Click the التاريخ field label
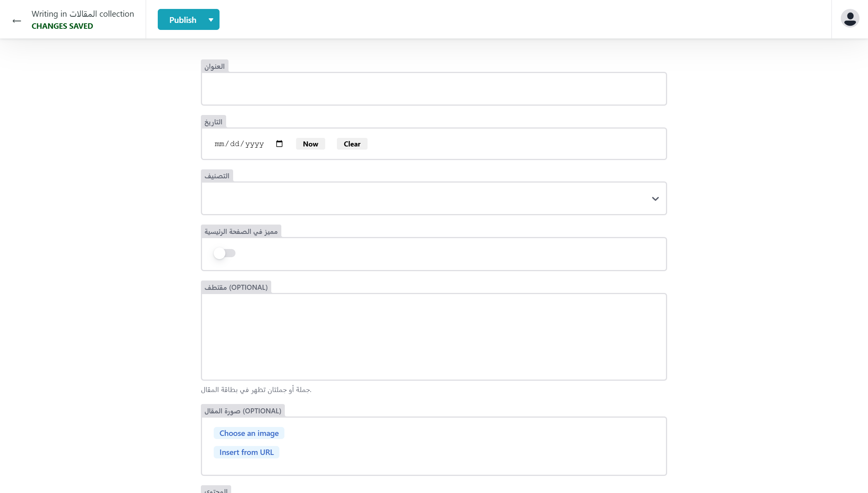 pyautogui.click(x=213, y=122)
